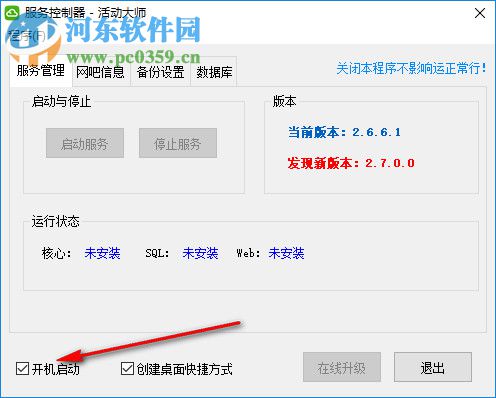Viewport: 496px width, 398px height.
Task: Click the 停止服务 button
Action: coord(178,143)
